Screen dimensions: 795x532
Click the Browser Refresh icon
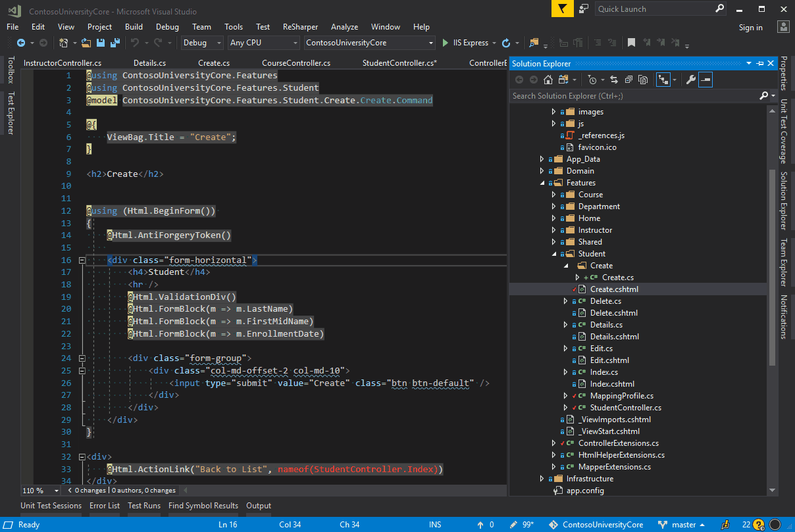click(506, 43)
